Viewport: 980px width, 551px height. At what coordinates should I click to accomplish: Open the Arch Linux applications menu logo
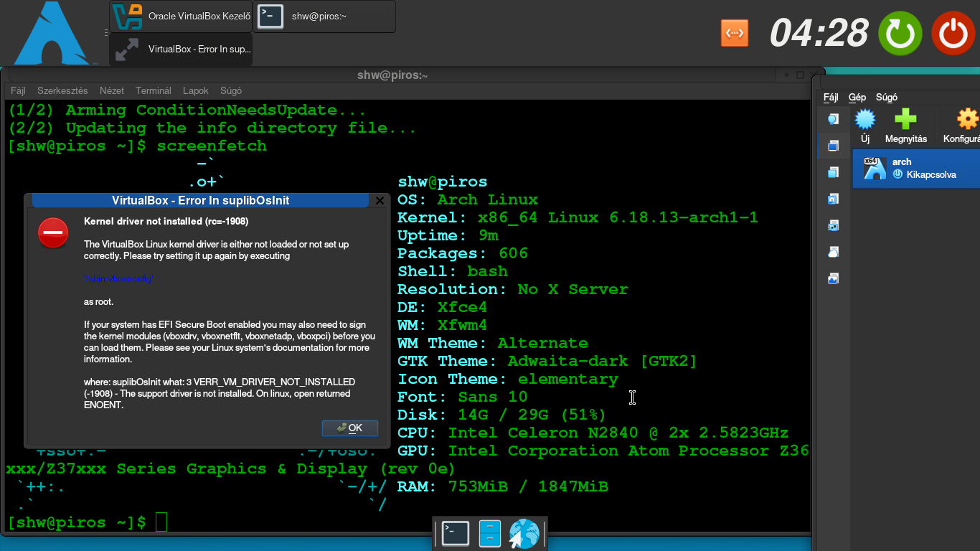click(x=52, y=33)
